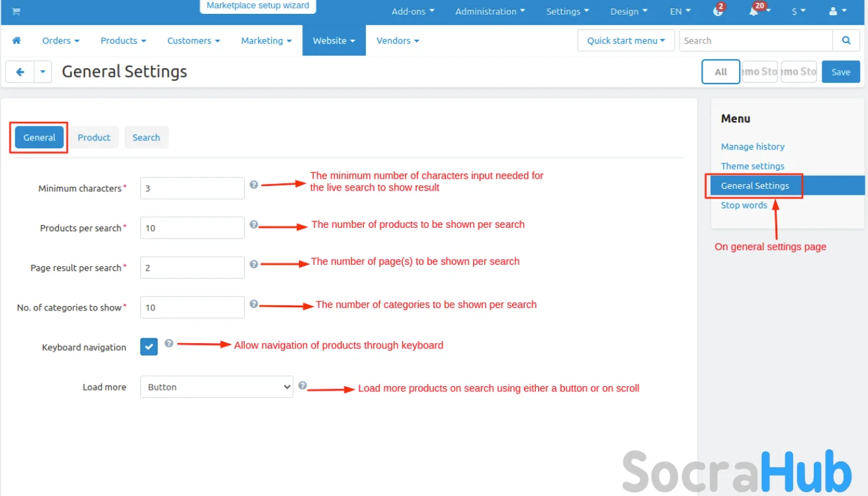Open the user account icon menu

833,11
